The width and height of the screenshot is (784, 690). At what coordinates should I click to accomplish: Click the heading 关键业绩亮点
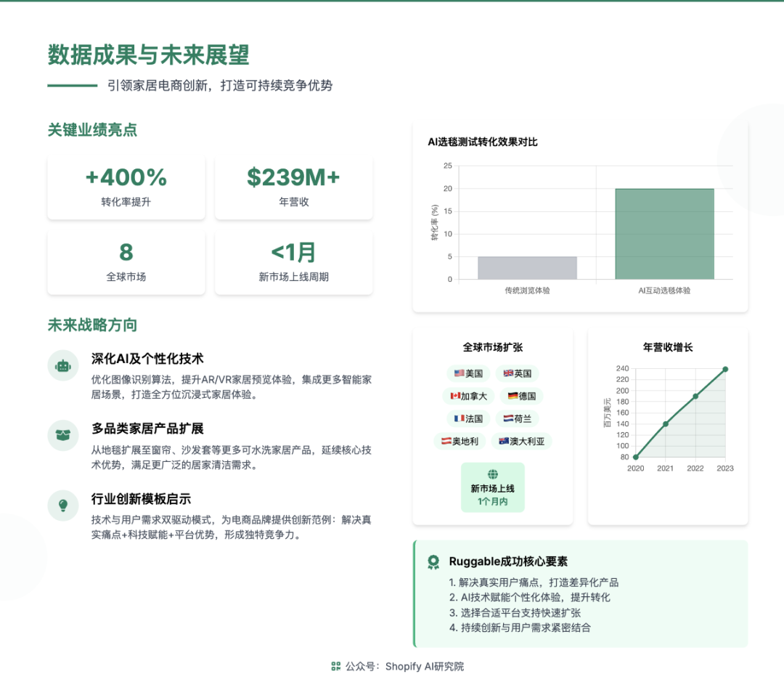coord(92,130)
